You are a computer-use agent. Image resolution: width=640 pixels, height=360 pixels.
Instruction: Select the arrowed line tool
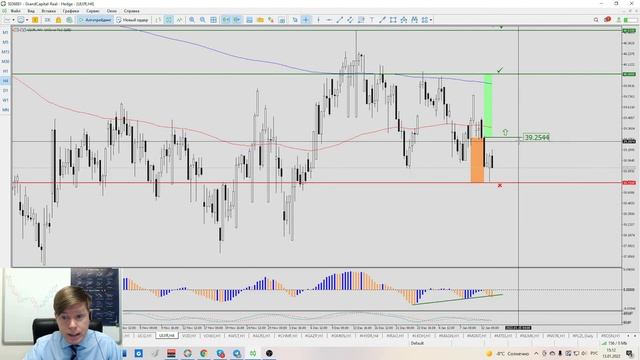(382, 20)
